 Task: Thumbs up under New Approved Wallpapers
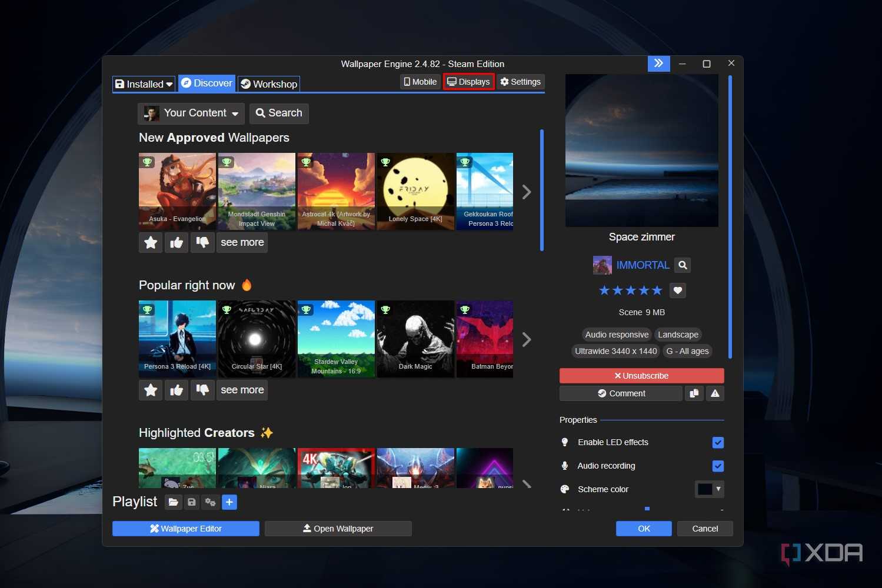pos(177,242)
